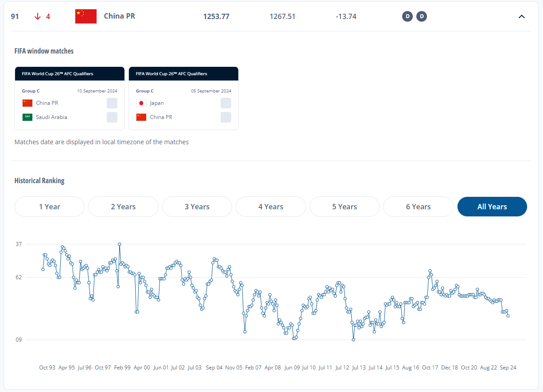The image size is (543, 392).
Task: Open the China PR team name link
Action: pos(120,16)
